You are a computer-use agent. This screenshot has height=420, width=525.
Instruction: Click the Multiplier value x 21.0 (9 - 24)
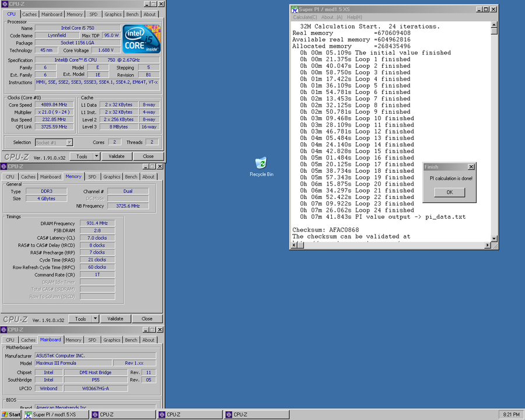(x=54, y=112)
